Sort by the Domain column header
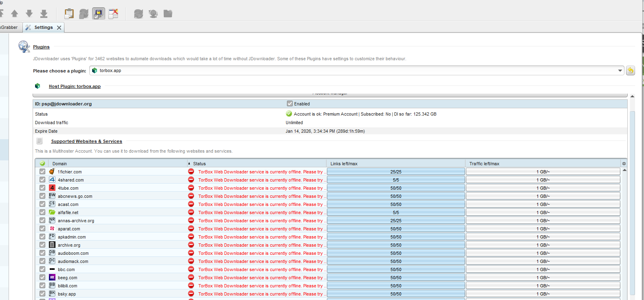This screenshot has width=644, height=300. pos(118,164)
